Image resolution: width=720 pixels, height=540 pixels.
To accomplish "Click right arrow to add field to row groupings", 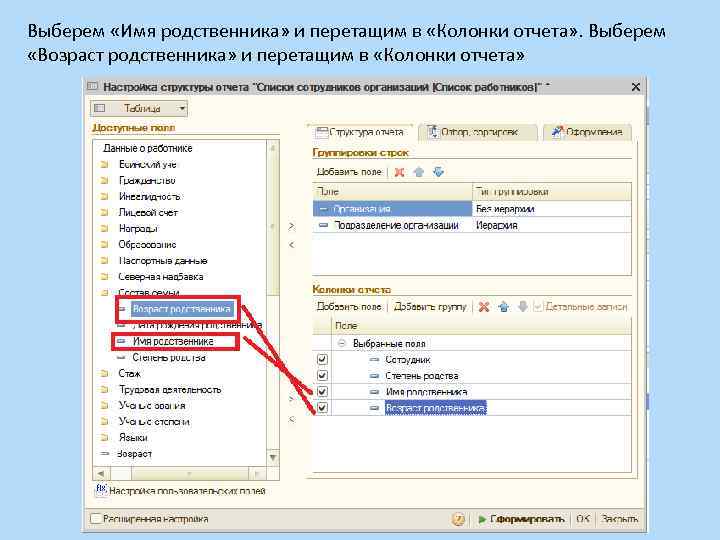I will point(292,226).
